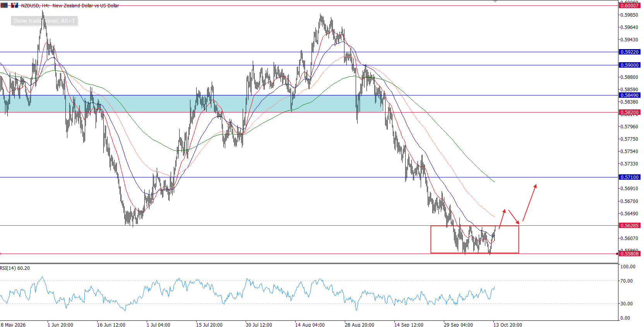
Task: Click the 70.00 level on RSI scale
Action: coord(627,281)
